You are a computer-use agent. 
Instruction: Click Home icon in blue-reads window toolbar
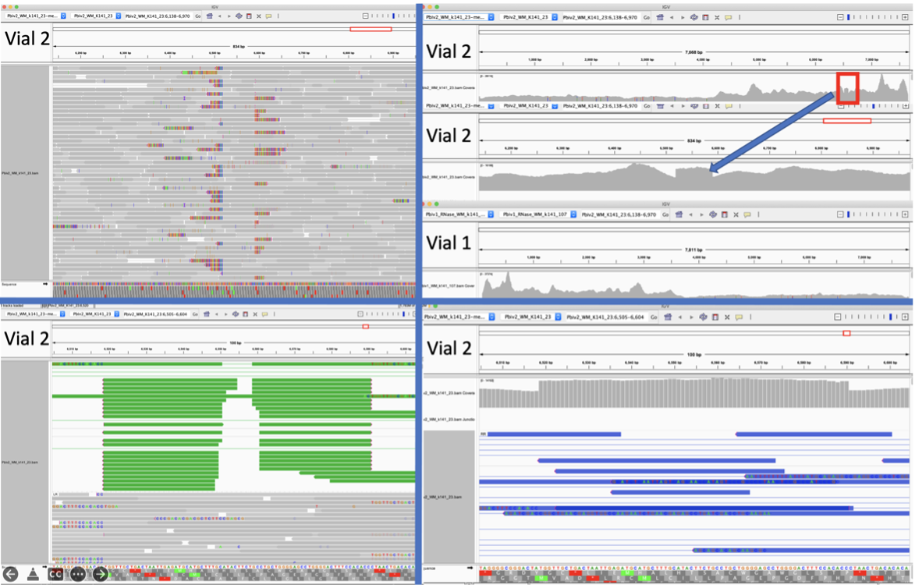click(669, 317)
